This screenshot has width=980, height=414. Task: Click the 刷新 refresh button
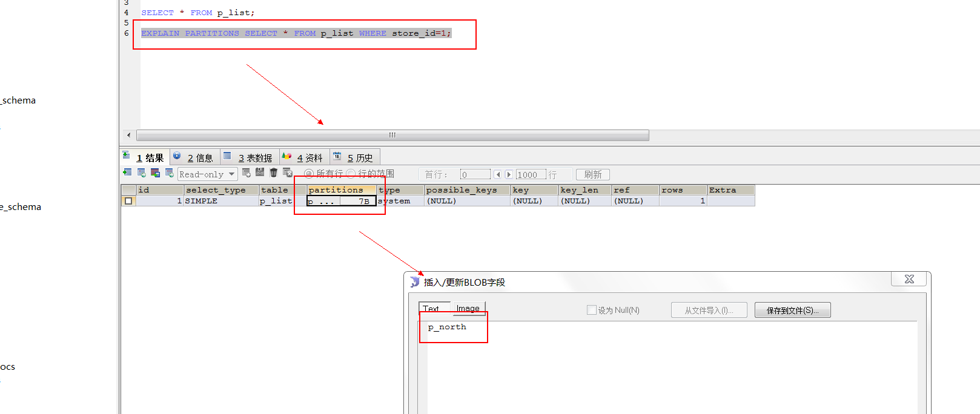[592, 174]
